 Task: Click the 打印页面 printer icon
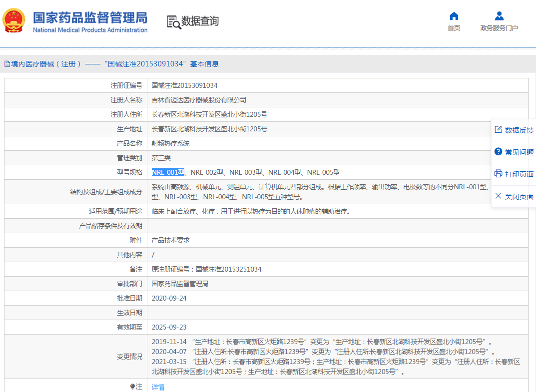(499, 174)
